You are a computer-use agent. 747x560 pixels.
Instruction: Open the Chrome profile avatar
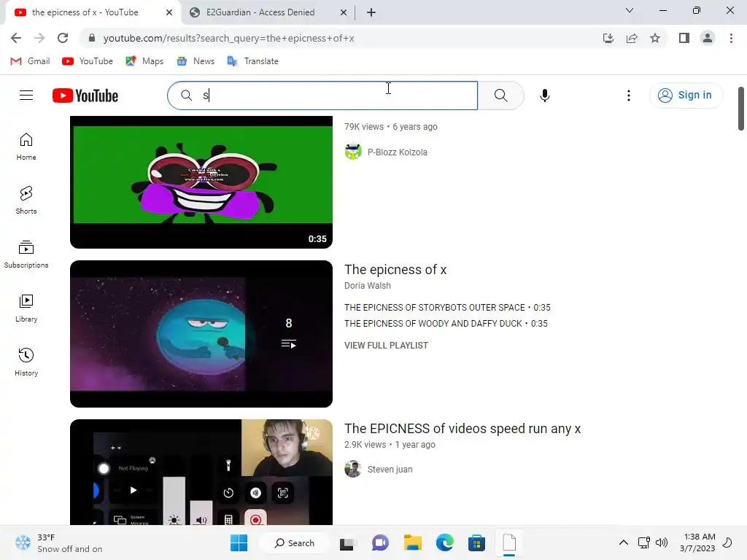[x=708, y=38]
